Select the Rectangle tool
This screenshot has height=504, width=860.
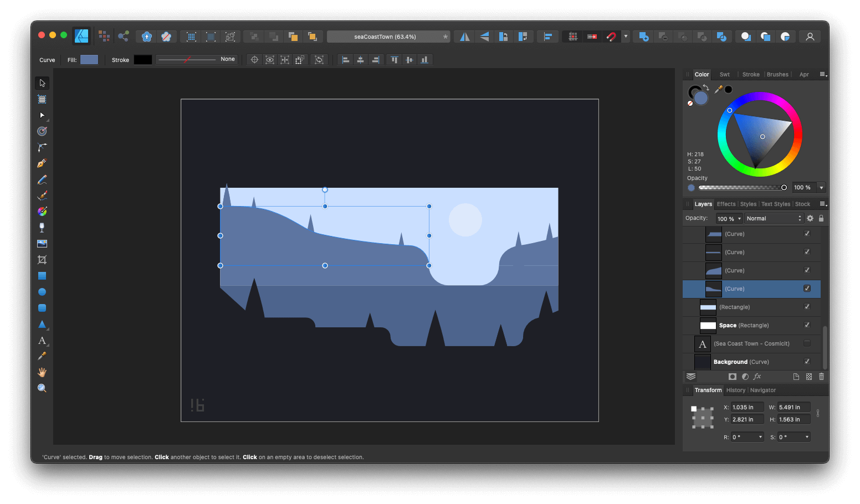pyautogui.click(x=42, y=275)
